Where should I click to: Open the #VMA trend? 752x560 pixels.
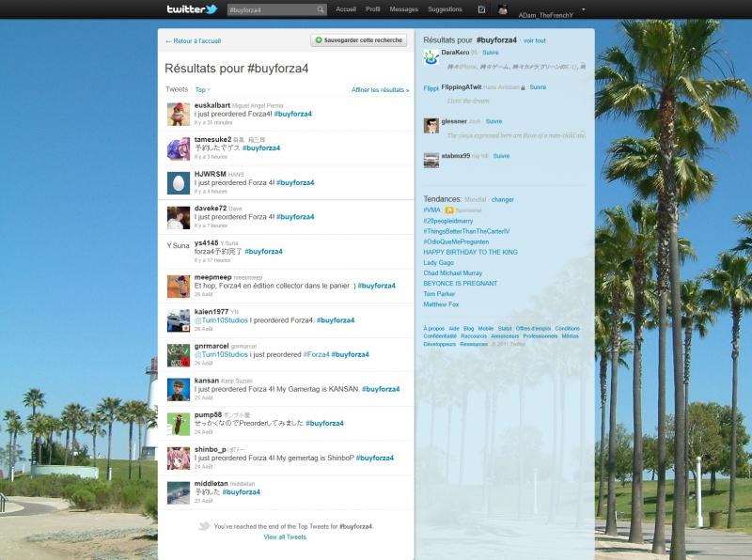tap(431, 210)
